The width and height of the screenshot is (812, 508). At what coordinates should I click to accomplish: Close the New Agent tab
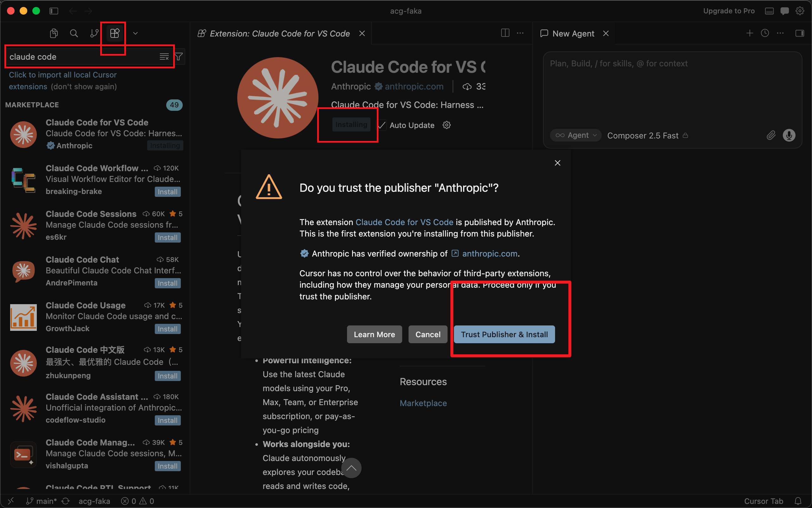tap(606, 33)
